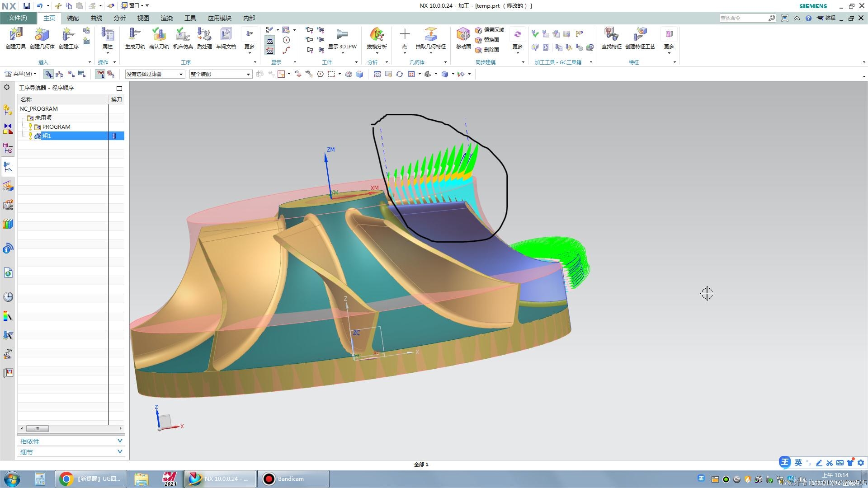Switch to the 主页 (Home) tab
Image resolution: width=868 pixels, height=488 pixels.
(x=49, y=18)
